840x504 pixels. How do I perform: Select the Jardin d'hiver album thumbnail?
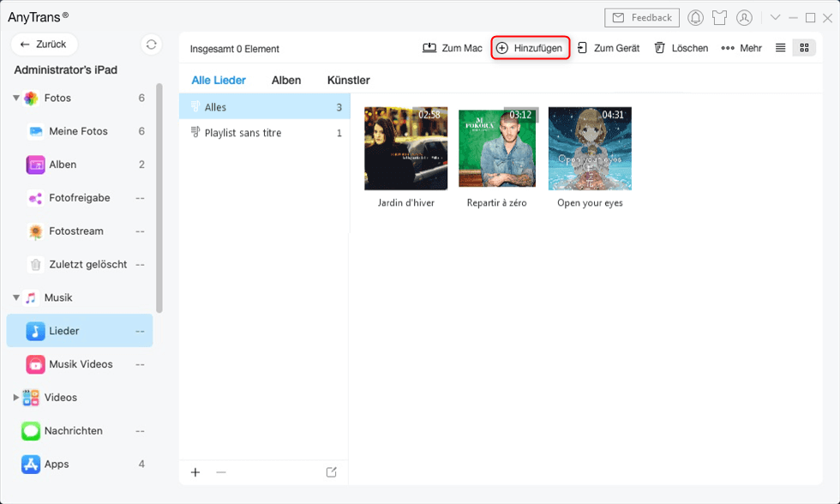click(405, 148)
